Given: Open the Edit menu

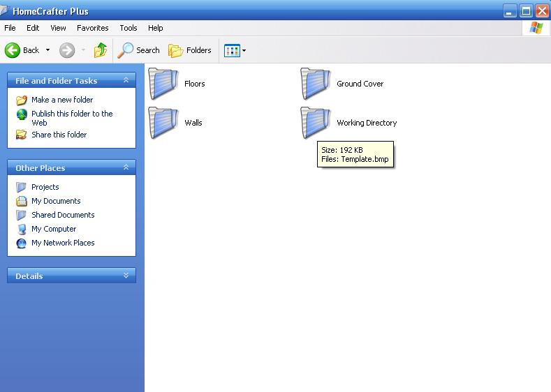Looking at the screenshot, I should (33, 28).
